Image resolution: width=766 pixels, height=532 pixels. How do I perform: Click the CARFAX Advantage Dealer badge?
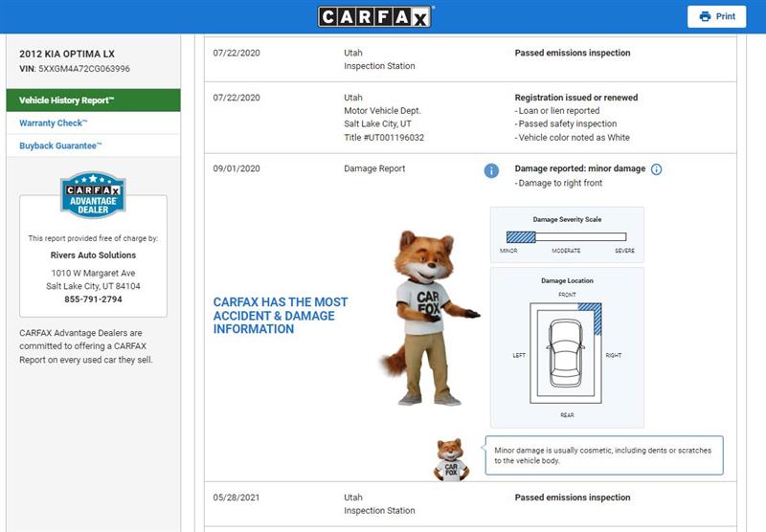(93, 195)
